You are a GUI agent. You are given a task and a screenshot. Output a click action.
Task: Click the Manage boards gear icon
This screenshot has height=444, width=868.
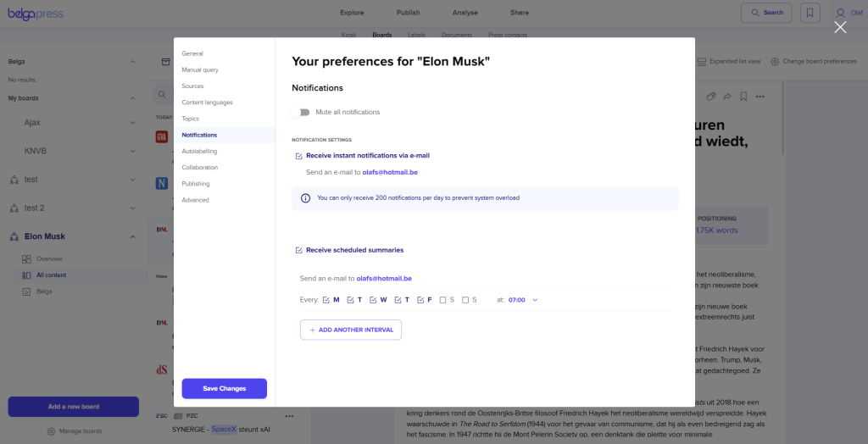[x=52, y=431]
